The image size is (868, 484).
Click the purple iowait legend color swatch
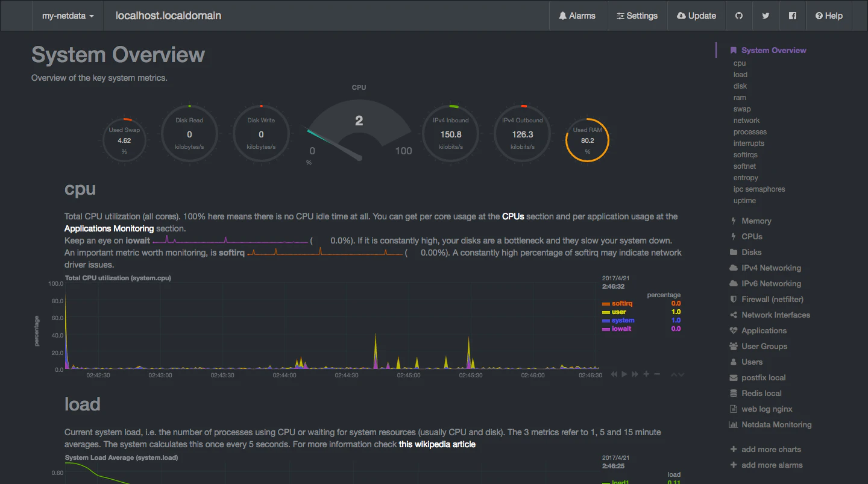606,329
